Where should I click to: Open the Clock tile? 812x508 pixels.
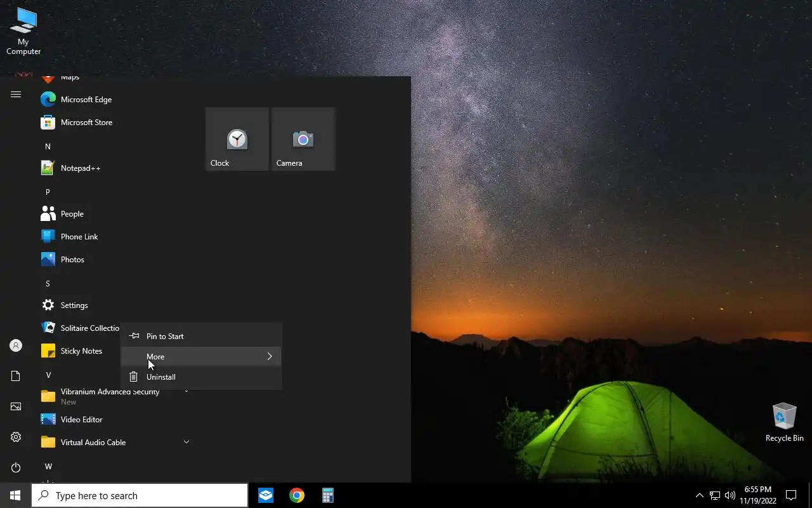[x=237, y=139]
